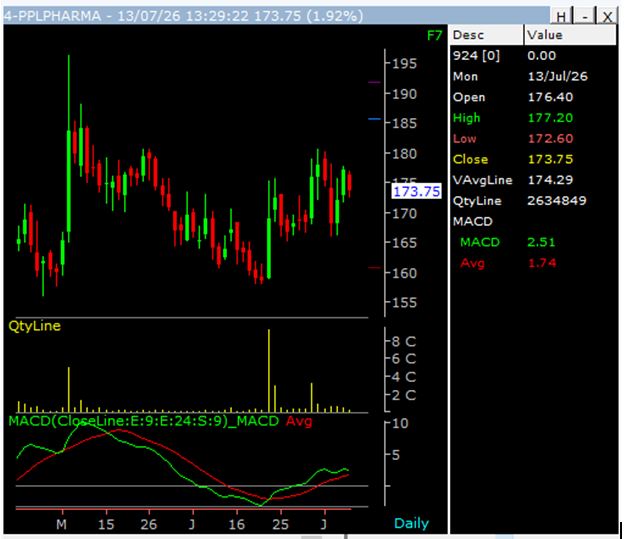The height and width of the screenshot is (539, 625).
Task: Click the red Low label
Action: [465, 139]
